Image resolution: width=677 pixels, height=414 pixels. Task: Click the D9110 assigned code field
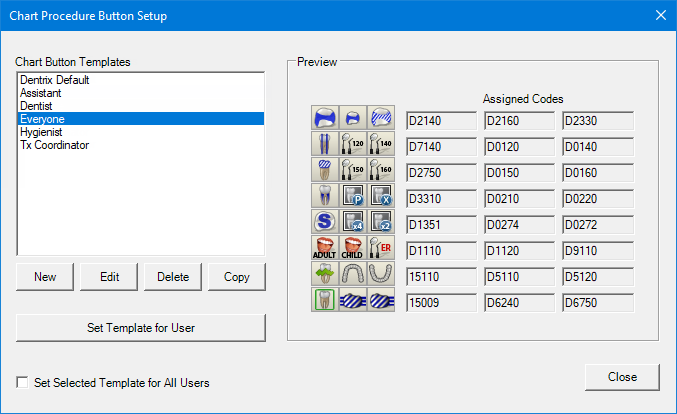point(598,251)
